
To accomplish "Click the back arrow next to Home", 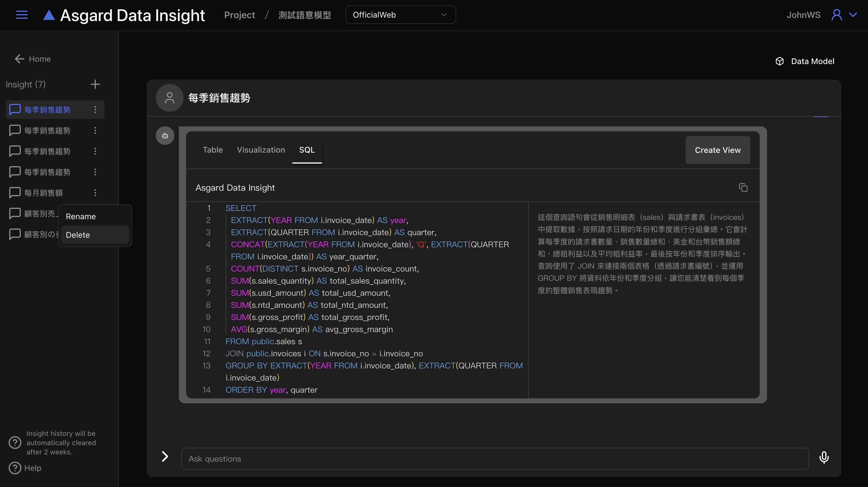I will pos(19,59).
